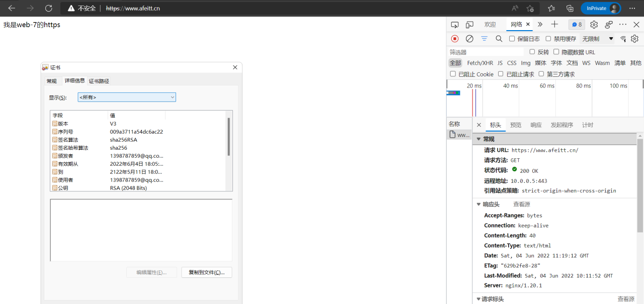Open the 显示 <所有> combo box
The image size is (644, 304).
pyautogui.click(x=127, y=97)
